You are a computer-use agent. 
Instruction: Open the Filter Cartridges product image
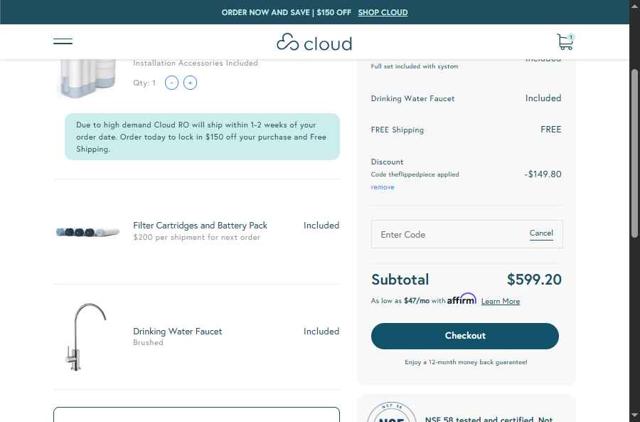(88, 232)
